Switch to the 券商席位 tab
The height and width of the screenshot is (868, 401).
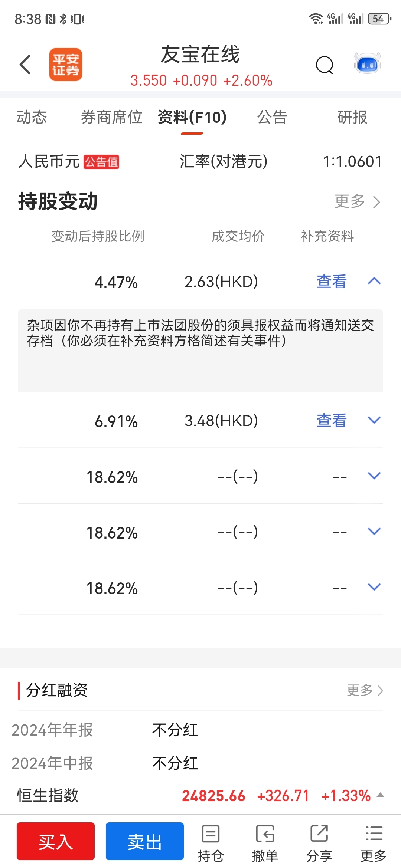click(x=112, y=117)
